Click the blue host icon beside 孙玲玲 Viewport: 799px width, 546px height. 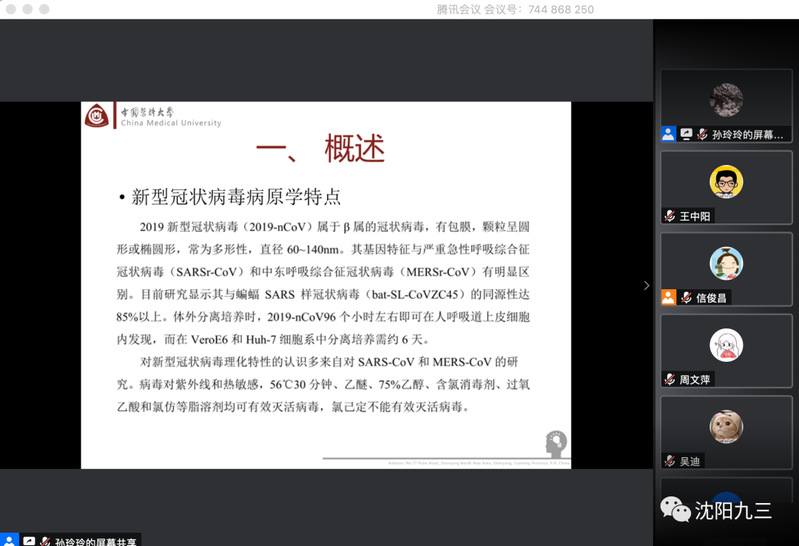click(668, 134)
